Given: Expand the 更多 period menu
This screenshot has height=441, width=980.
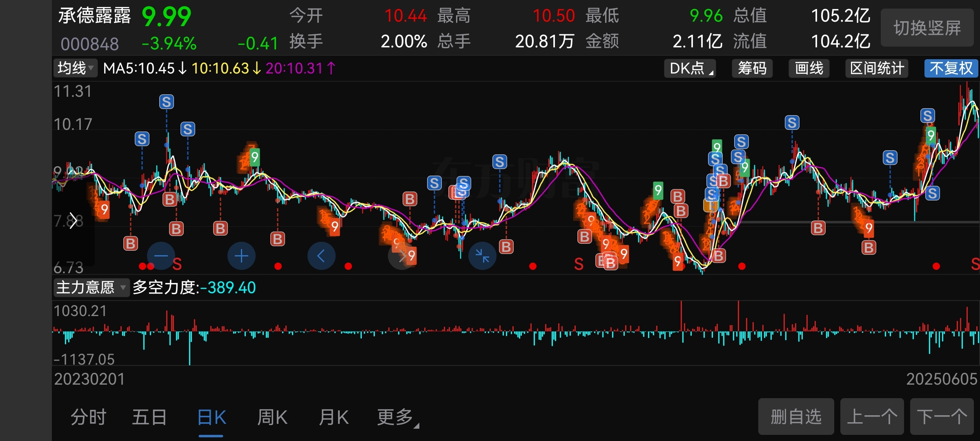Looking at the screenshot, I should [398, 417].
